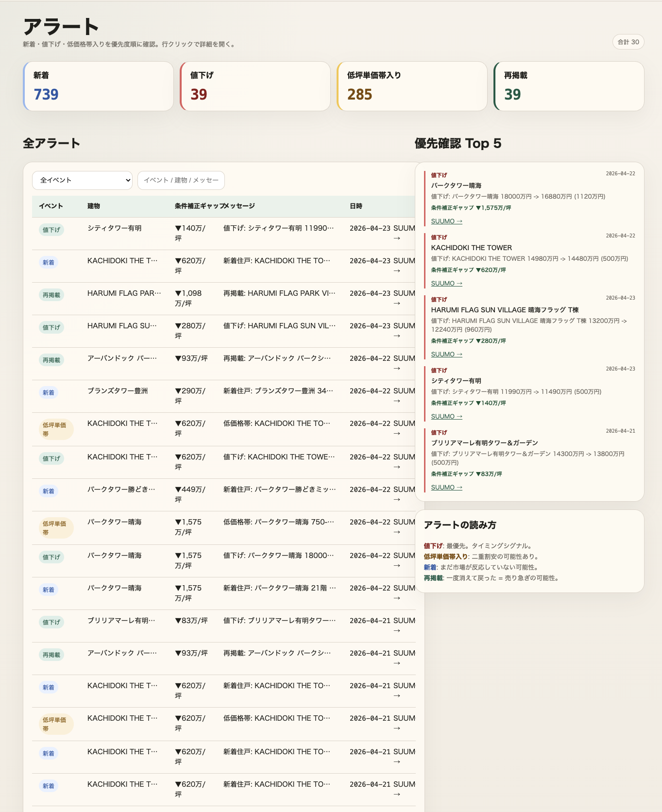662x812 pixels.
Task: Select the 新着 summary card showing 739
Action: 99,86
